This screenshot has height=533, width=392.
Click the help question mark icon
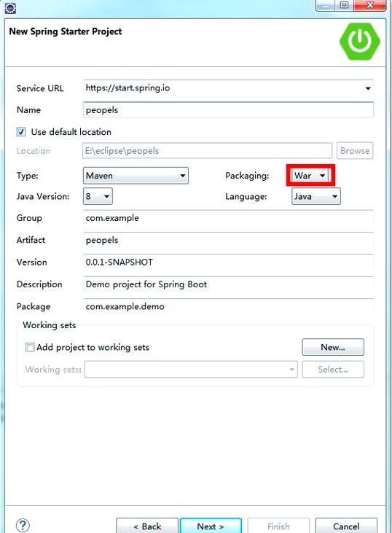click(23, 525)
